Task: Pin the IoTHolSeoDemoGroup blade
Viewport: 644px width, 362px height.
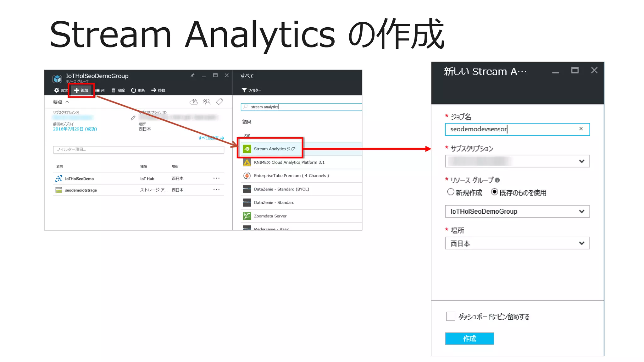Action: tap(192, 75)
